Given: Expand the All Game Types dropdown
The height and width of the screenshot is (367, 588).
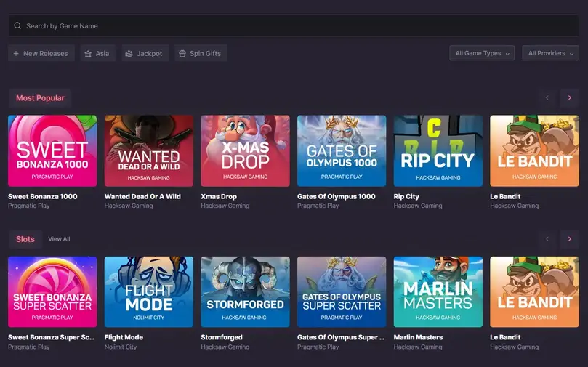Looking at the screenshot, I should (x=482, y=53).
